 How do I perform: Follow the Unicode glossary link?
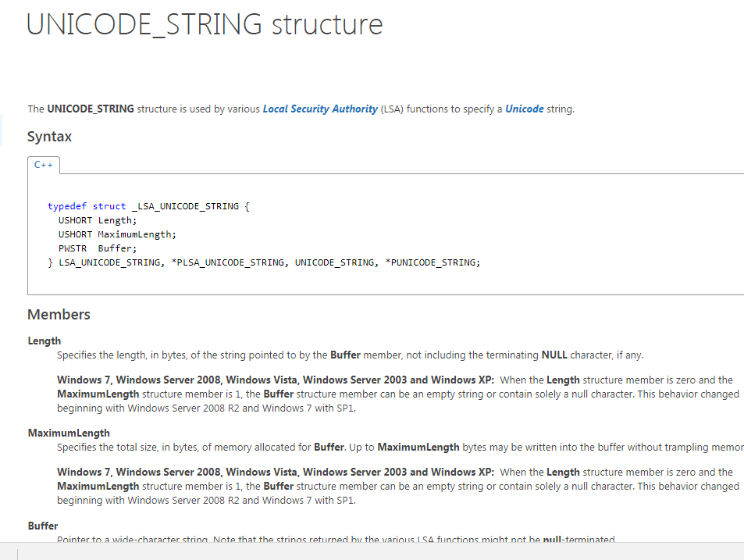click(525, 109)
